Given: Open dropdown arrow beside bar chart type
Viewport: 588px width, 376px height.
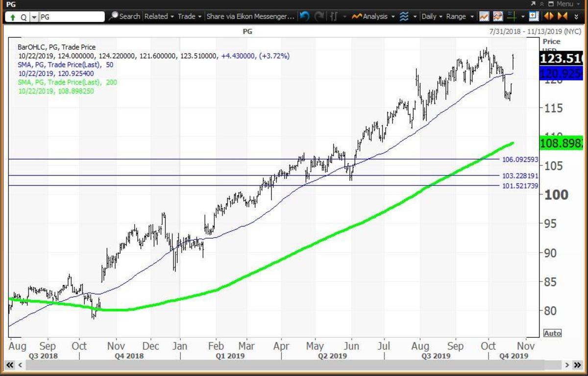Looking at the screenshot, I should pyautogui.click(x=345, y=16).
